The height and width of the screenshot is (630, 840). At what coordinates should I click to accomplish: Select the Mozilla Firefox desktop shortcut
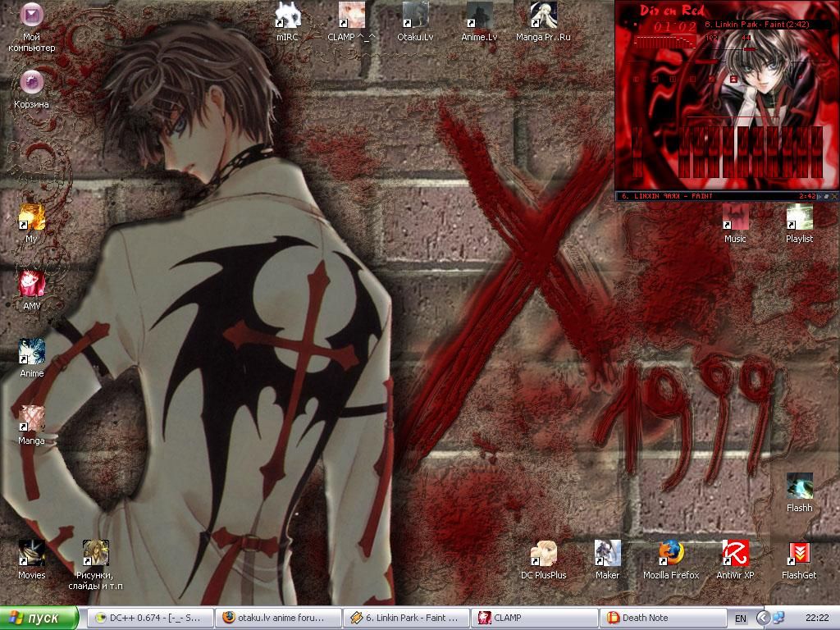671,560
